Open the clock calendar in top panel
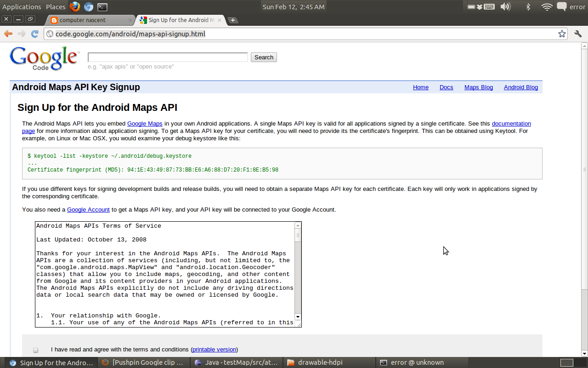 pyautogui.click(x=294, y=7)
